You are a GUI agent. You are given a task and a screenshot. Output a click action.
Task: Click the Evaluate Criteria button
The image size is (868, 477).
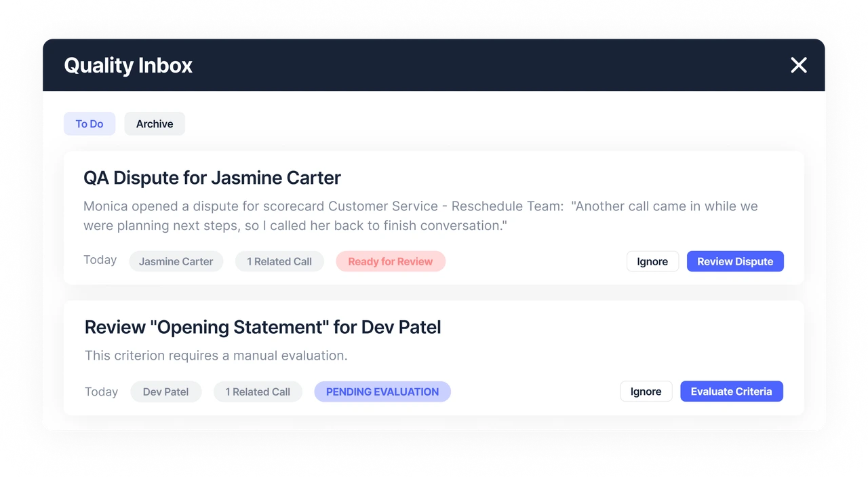(731, 392)
